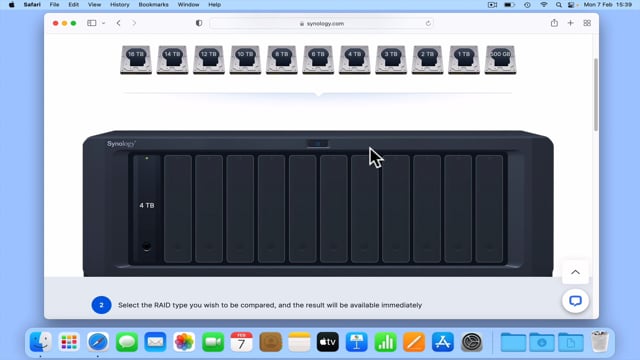Select the 12 TB hard drive icon

[x=209, y=60]
